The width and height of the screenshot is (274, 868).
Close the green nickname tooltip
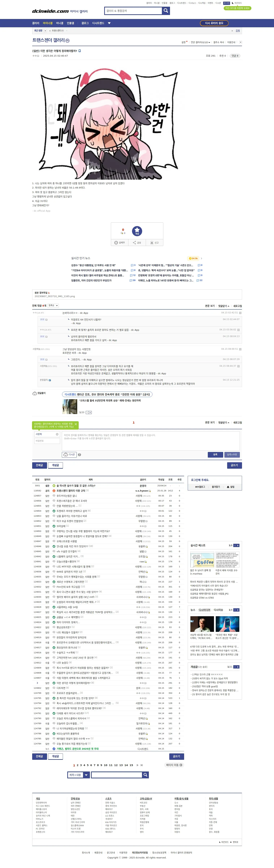pos(76,424)
